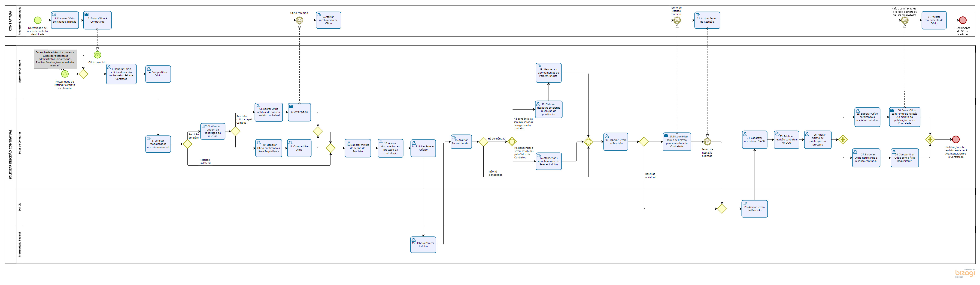Image resolution: width=980 pixels, height=285 pixels.
Task: Click 'Termo de Rescisão recebido' message event
Action: pyautogui.click(x=677, y=21)
